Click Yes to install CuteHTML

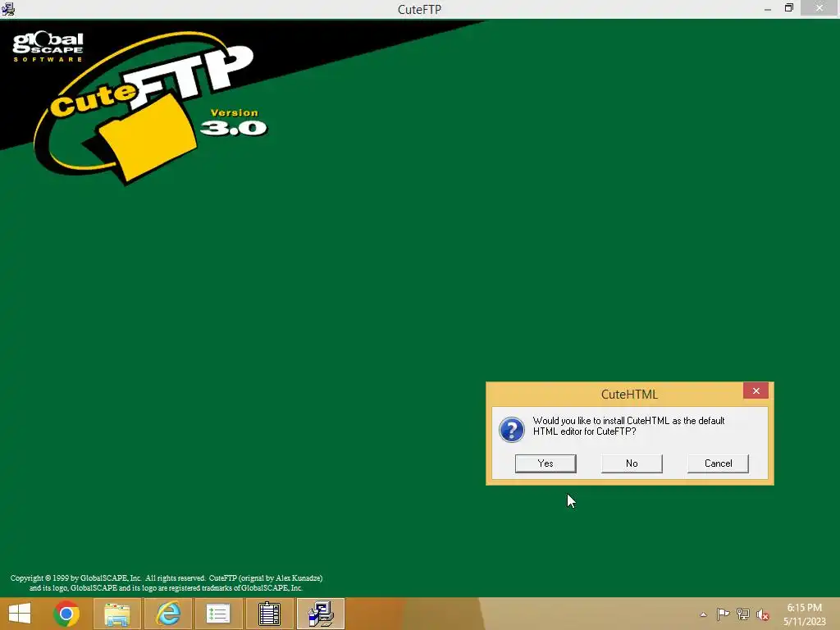tap(546, 463)
